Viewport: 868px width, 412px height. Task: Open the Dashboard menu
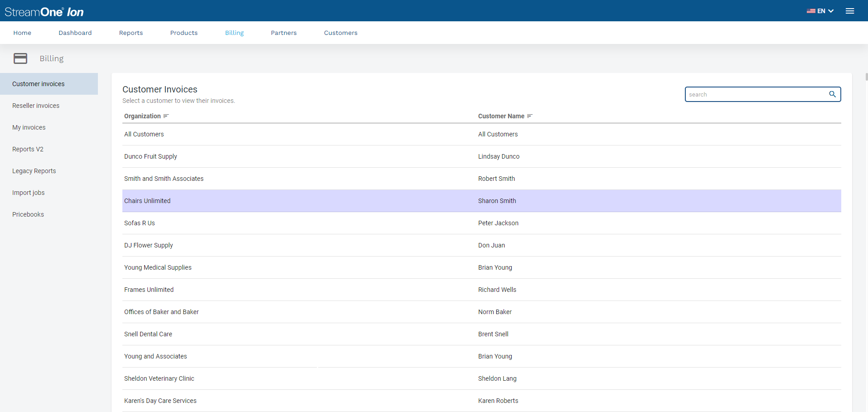[75, 33]
